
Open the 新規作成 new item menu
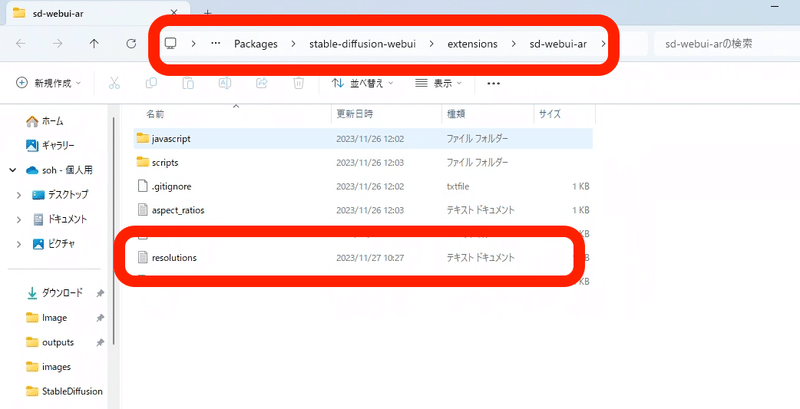coord(48,83)
